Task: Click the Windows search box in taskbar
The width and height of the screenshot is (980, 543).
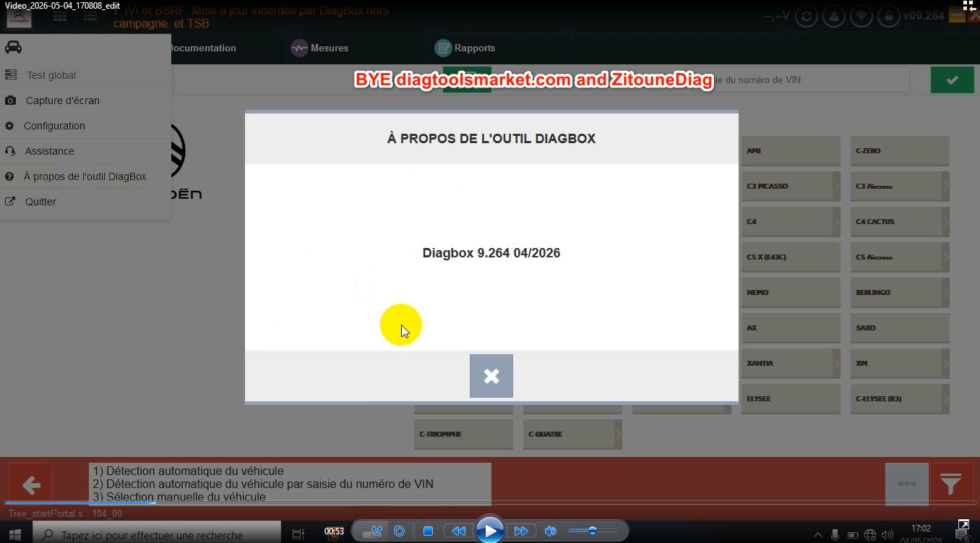Action: (157, 535)
